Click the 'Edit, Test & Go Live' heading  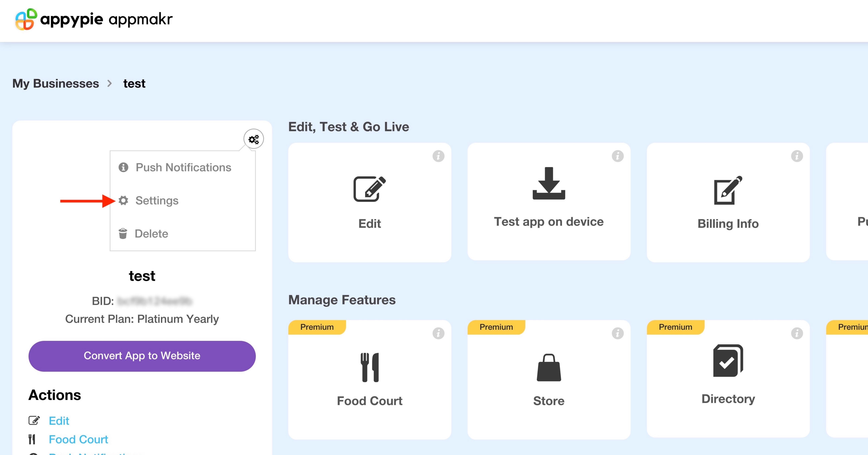pyautogui.click(x=348, y=127)
